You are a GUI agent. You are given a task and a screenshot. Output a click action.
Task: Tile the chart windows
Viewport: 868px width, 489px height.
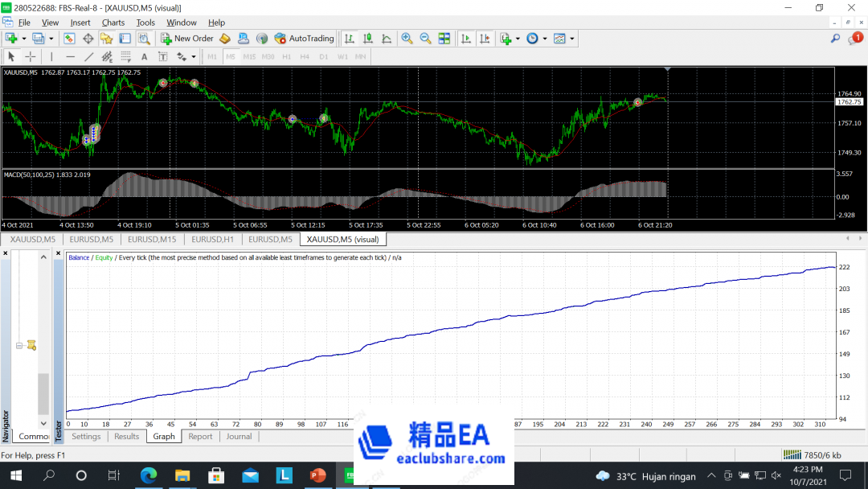(x=444, y=39)
